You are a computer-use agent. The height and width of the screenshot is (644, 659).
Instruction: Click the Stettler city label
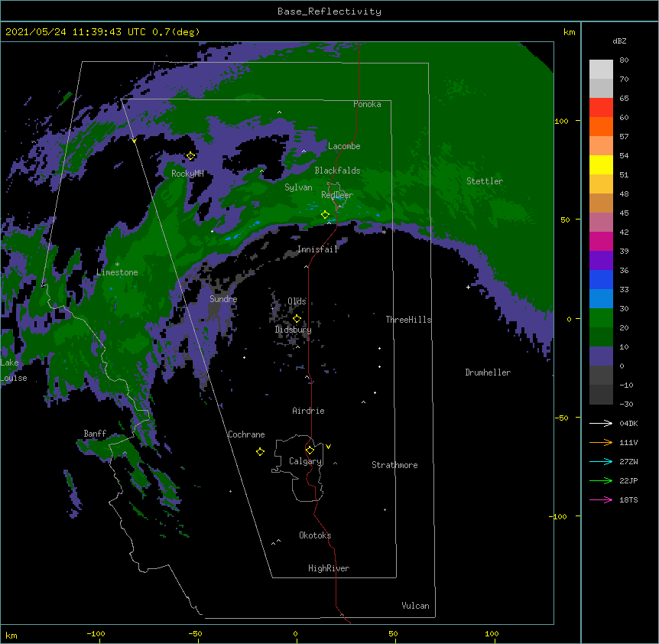coord(485,181)
